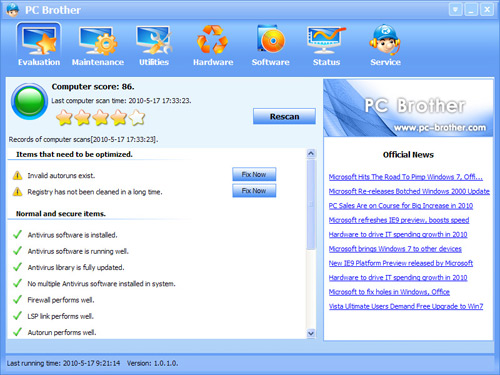Select 'Registry has not been cleaned' text
500x375 pixels.
pos(95,192)
